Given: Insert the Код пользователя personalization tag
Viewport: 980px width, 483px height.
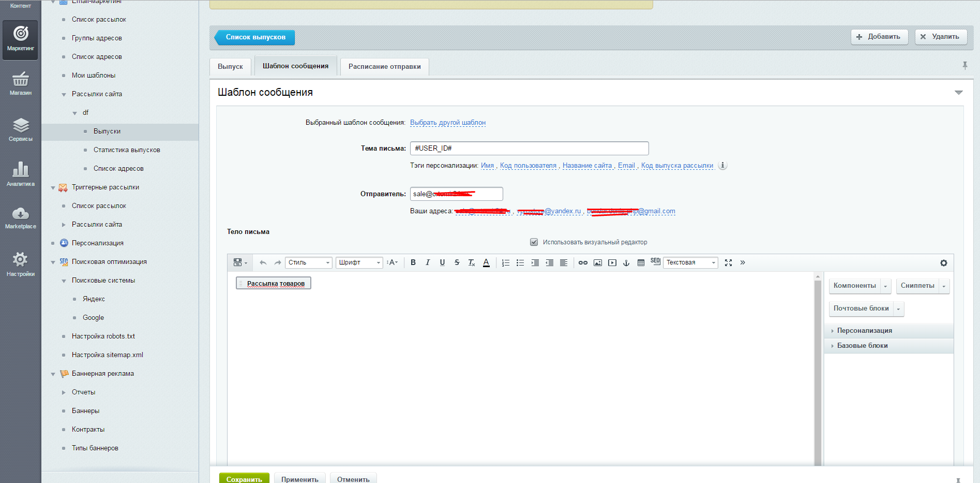Looking at the screenshot, I should tap(528, 166).
